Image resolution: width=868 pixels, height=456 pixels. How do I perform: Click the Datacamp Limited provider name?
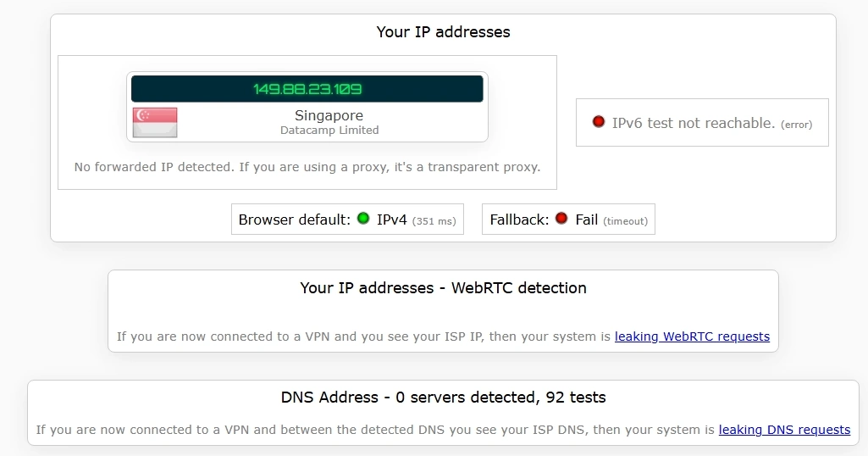point(329,131)
